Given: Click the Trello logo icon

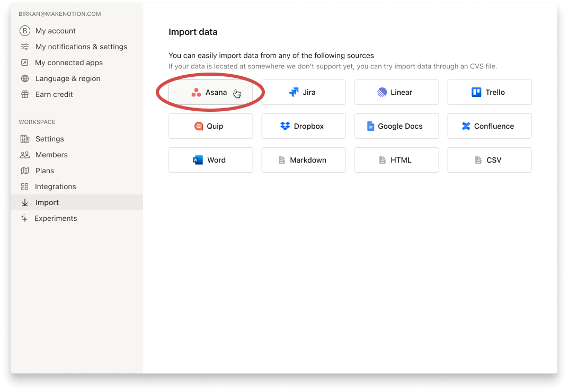Looking at the screenshot, I should (x=476, y=92).
